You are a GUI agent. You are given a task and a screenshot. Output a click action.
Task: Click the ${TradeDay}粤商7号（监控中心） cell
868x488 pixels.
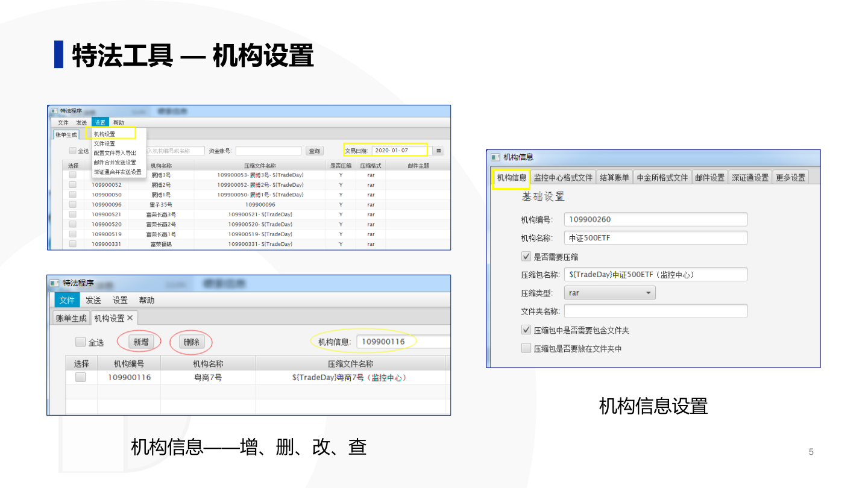pyautogui.click(x=350, y=378)
